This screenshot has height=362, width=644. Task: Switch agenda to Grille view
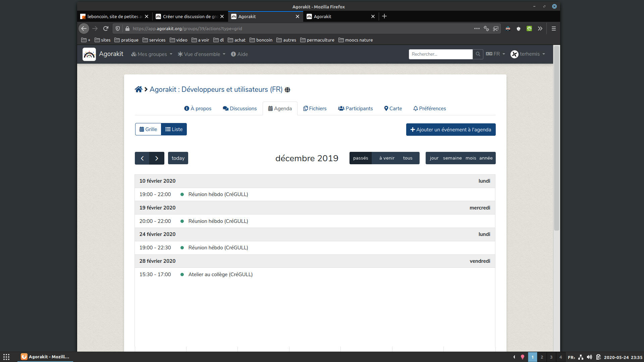tap(148, 129)
